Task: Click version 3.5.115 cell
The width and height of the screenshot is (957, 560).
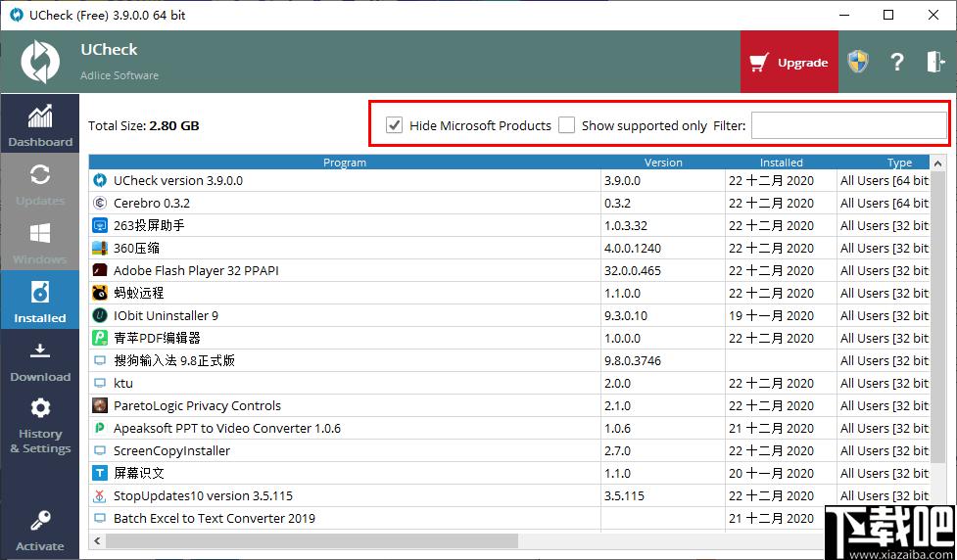Action: 624,495
